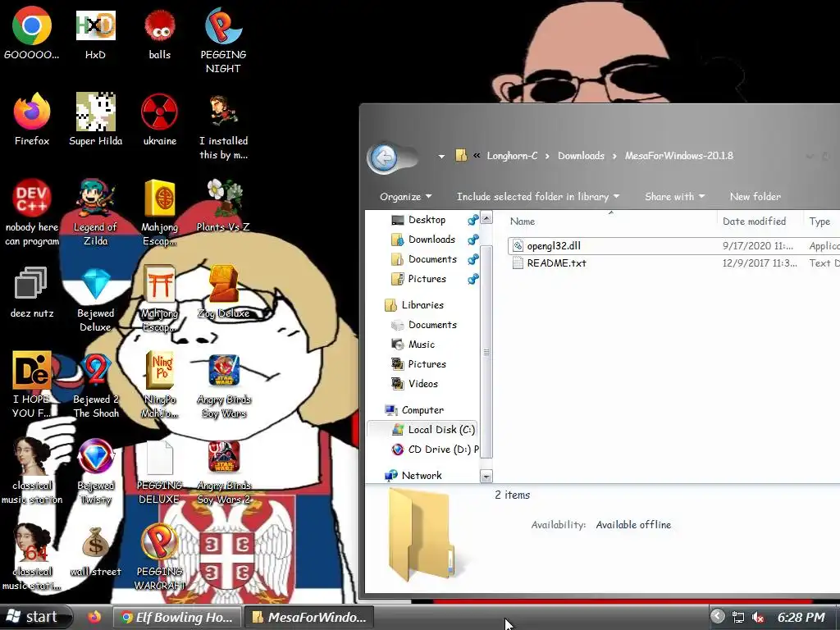Select Desktop in the favorites pane
This screenshot has width=840, height=630.
click(427, 220)
